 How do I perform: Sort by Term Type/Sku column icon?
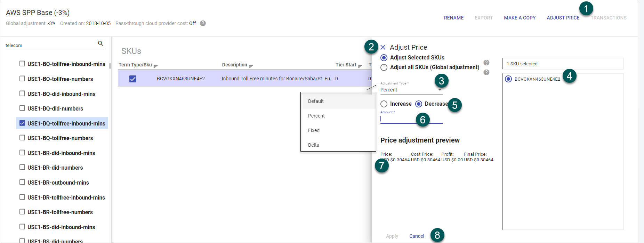coord(155,66)
